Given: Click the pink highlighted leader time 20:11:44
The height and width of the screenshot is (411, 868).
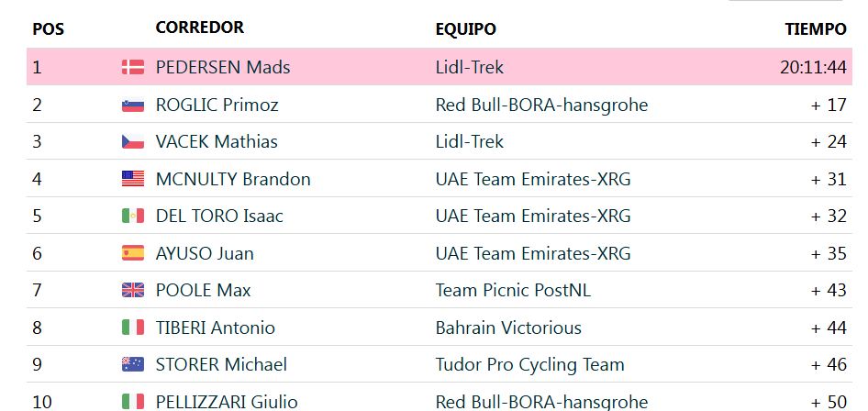Looking at the screenshot, I should [814, 67].
